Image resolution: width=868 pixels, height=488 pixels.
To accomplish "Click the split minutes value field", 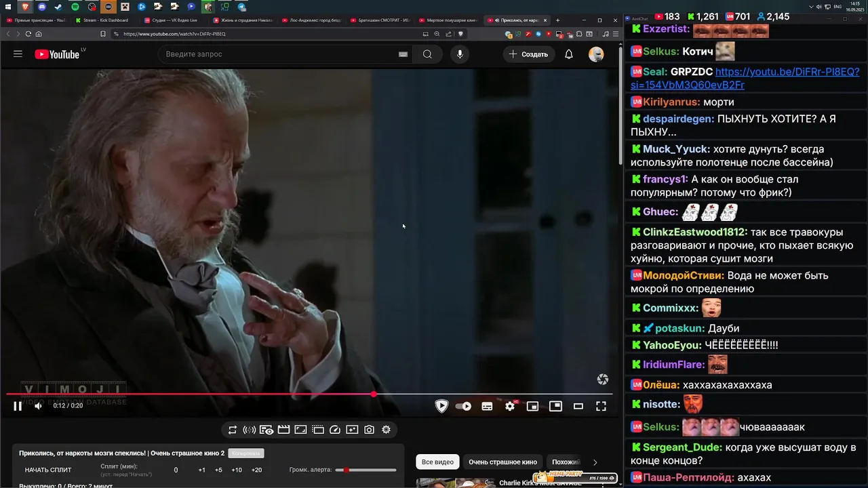I will [x=176, y=470].
